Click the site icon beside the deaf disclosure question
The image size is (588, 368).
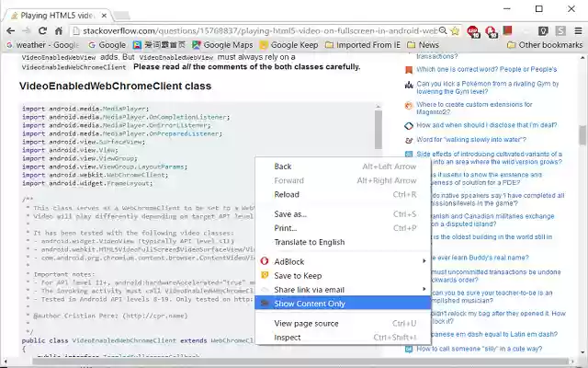[x=409, y=126]
